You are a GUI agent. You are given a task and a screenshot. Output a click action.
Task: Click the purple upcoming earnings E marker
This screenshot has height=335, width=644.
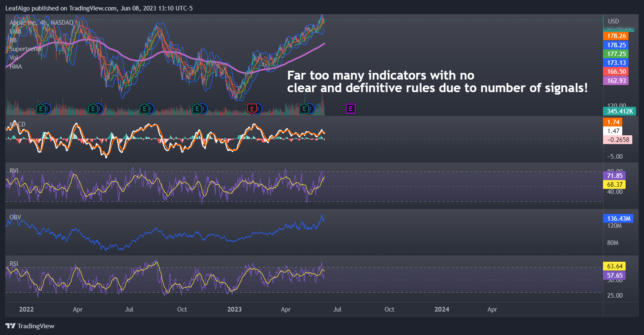(x=350, y=109)
